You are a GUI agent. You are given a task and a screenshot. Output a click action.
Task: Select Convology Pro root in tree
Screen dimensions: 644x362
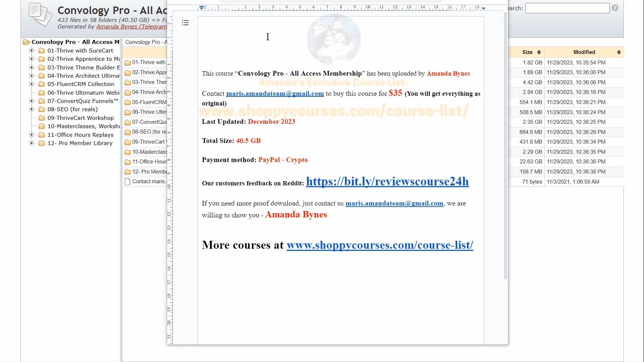(x=75, y=42)
